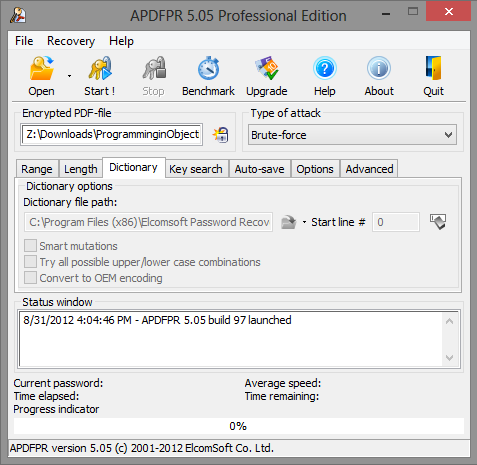477x465 pixels.
Task: Click the lock icon beside PDF path
Action: [221, 135]
